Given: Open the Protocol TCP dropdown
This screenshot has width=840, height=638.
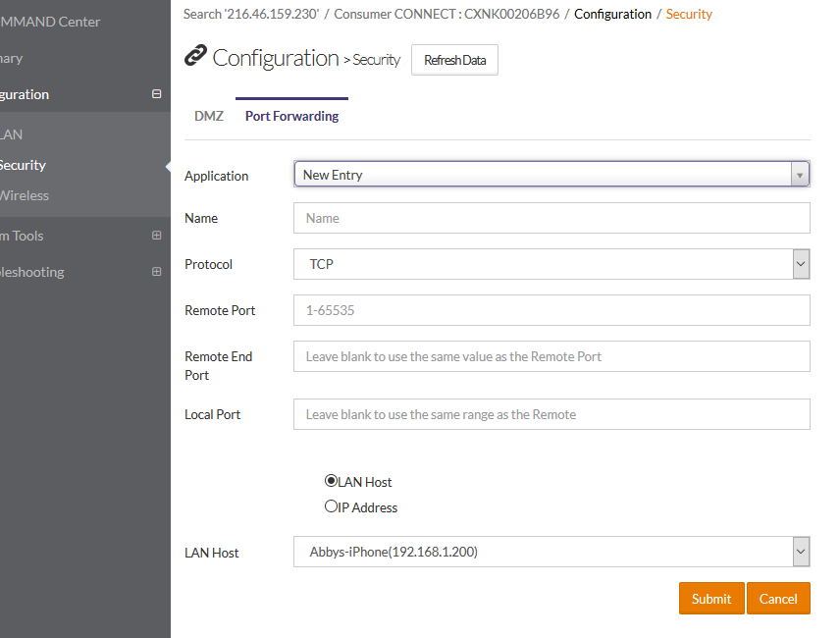Looking at the screenshot, I should (551, 264).
